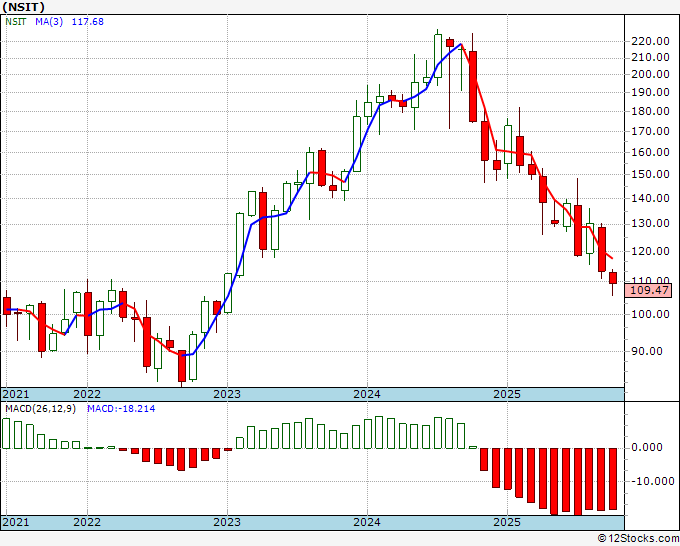
Task: Click the ©12Stocks.com link
Action: click(x=638, y=539)
